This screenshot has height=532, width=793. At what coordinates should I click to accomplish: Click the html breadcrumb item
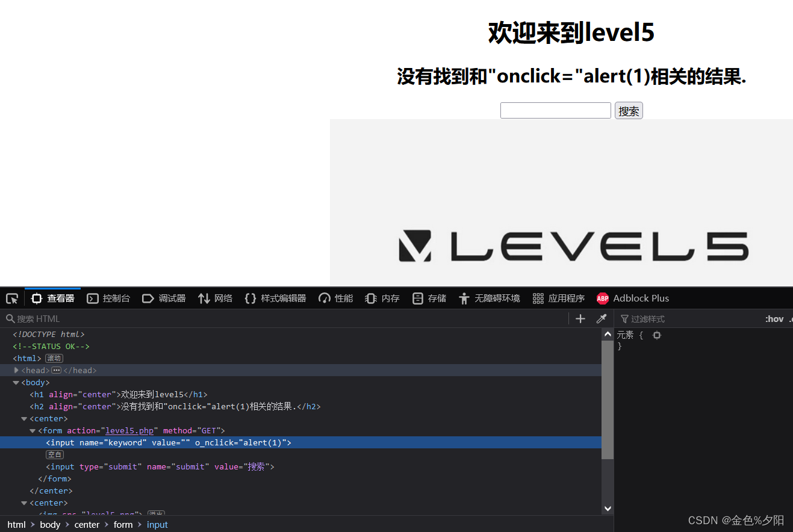16,525
